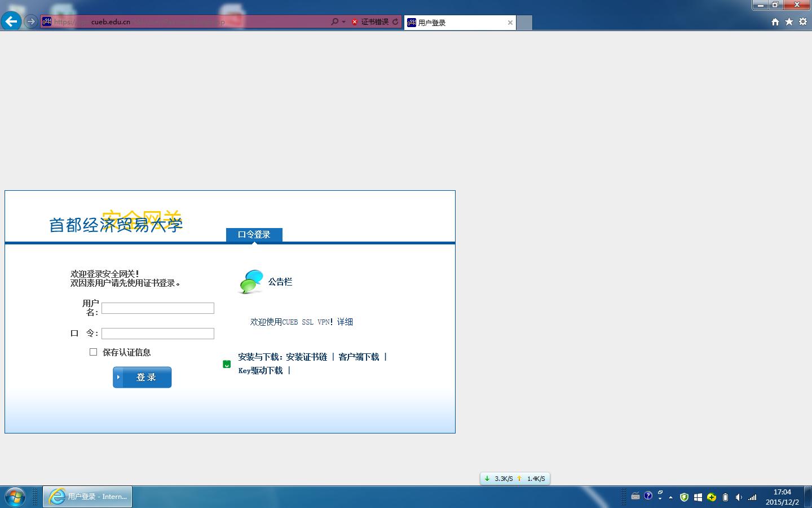Click the 用户名 input field

158,308
